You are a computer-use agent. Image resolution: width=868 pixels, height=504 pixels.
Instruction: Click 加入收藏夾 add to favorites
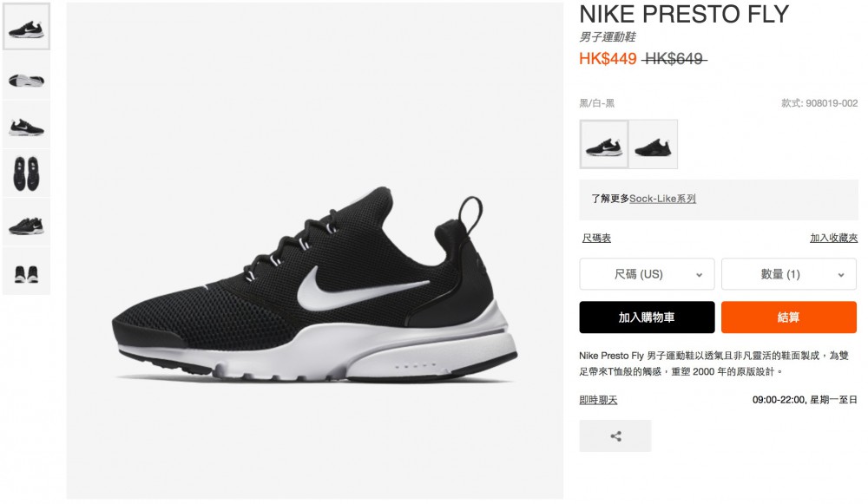click(x=833, y=238)
